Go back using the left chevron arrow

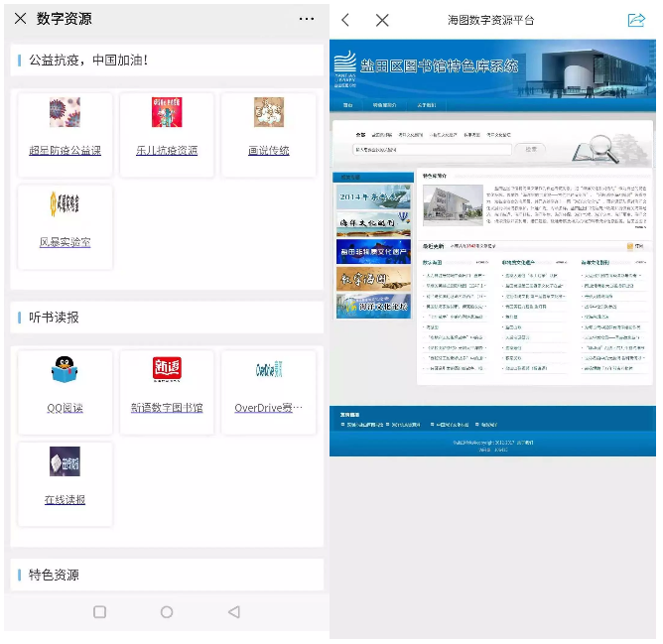(x=345, y=20)
